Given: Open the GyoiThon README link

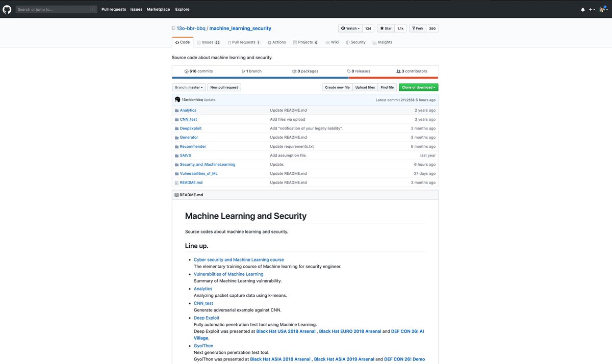Looking at the screenshot, I should [x=203, y=346].
